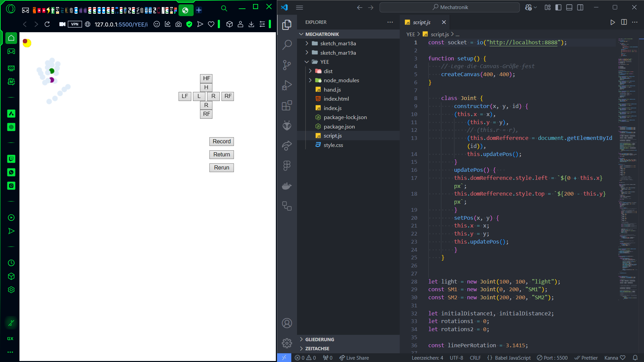This screenshot has height=362, width=644.
Task: Open Opera downloads icon
Action: coord(251,24)
